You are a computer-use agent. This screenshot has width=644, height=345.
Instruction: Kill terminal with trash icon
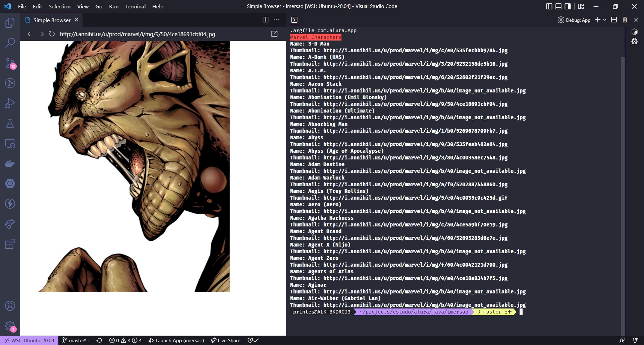[625, 20]
